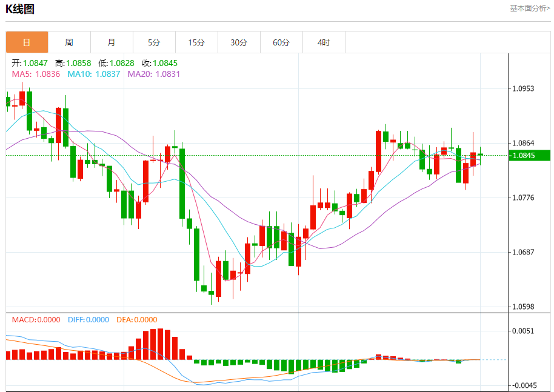Click the MA5 1.0836 legend label
Image resolution: width=554 pixels, height=392 pixels.
(x=36, y=74)
